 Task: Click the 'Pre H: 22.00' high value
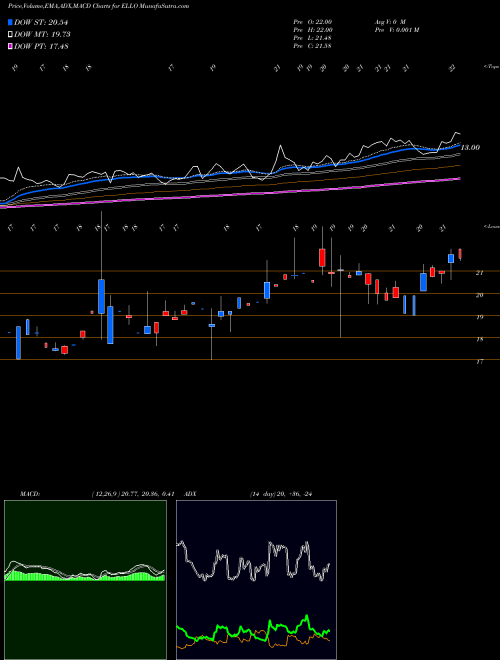313,30
